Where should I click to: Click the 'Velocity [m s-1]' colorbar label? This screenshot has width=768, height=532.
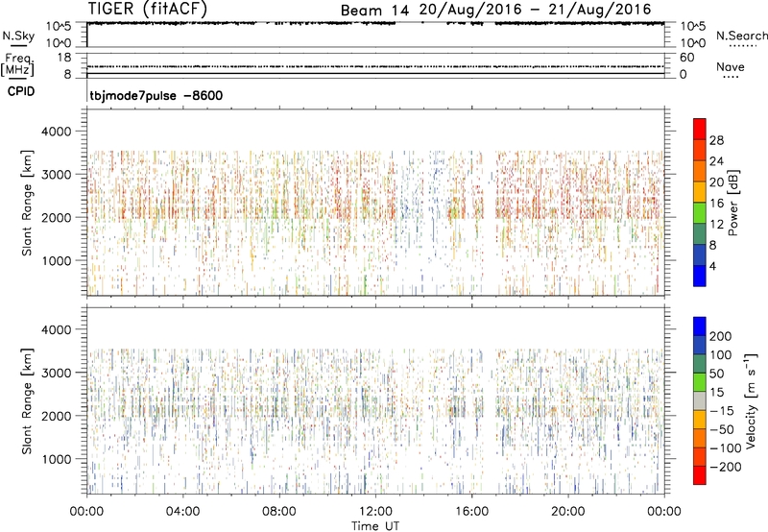coord(751,400)
